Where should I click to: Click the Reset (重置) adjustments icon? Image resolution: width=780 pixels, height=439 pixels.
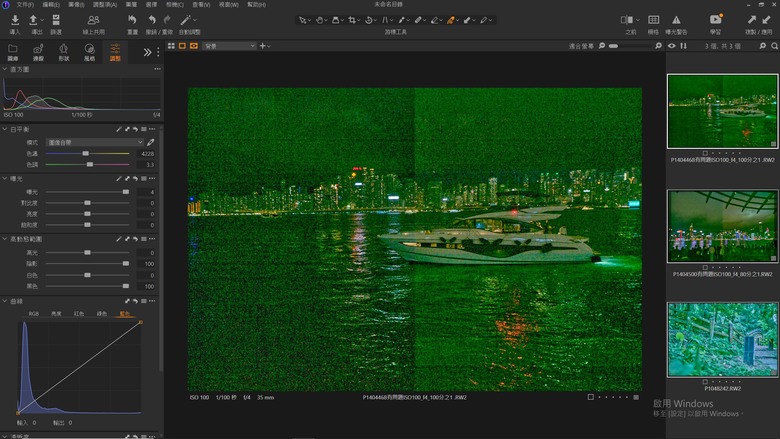132,20
